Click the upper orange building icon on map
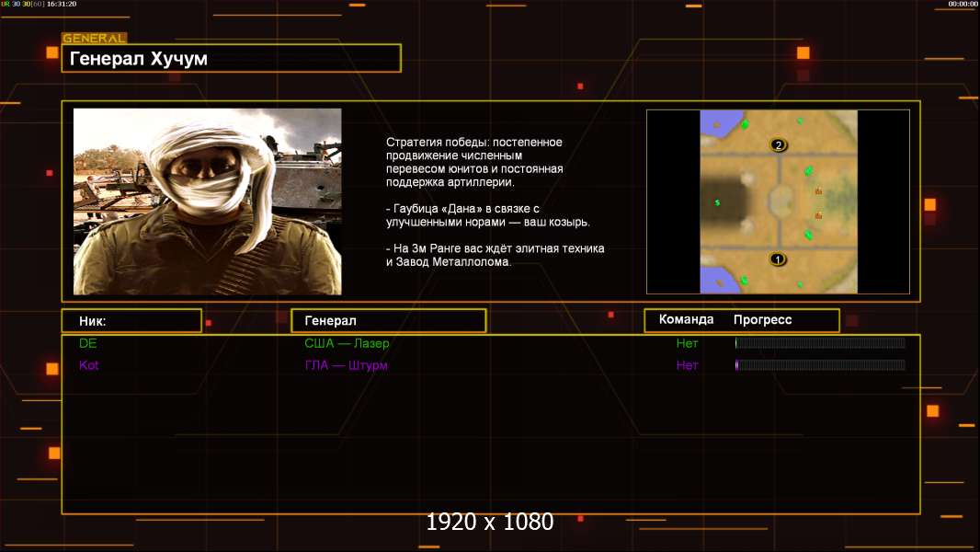Image resolution: width=980 pixels, height=552 pixels. [818, 192]
